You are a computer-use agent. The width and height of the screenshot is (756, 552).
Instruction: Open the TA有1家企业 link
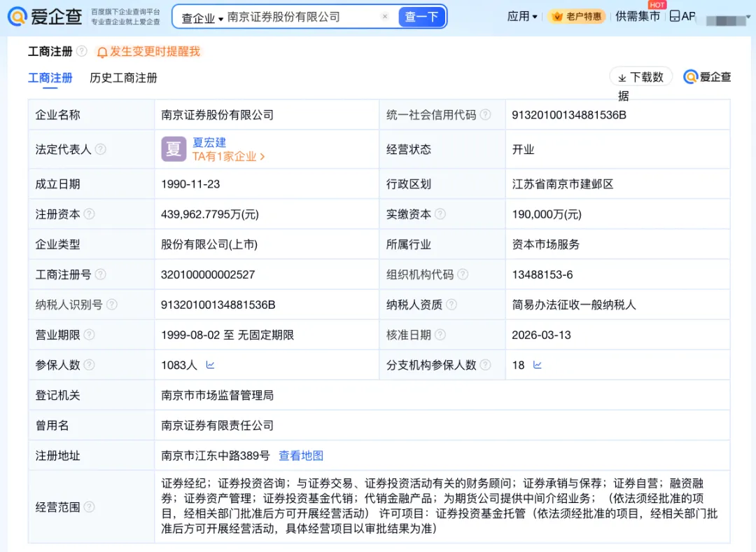tap(228, 156)
